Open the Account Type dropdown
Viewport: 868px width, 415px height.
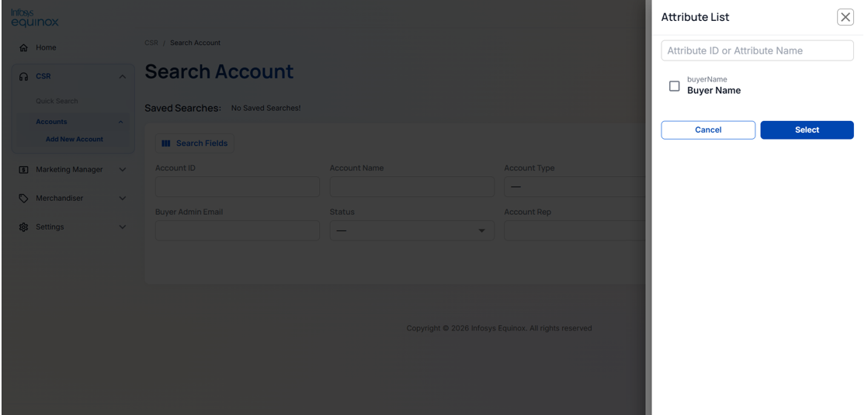tap(574, 187)
